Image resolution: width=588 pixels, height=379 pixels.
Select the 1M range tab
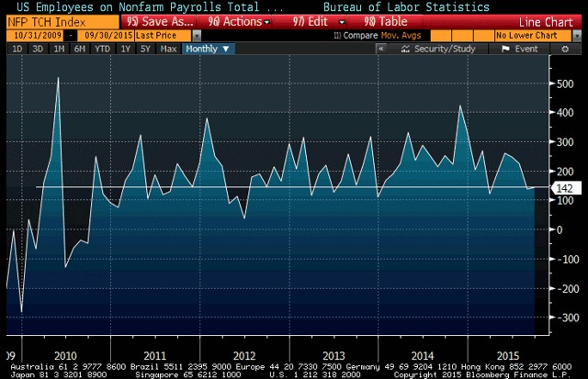tap(59, 49)
